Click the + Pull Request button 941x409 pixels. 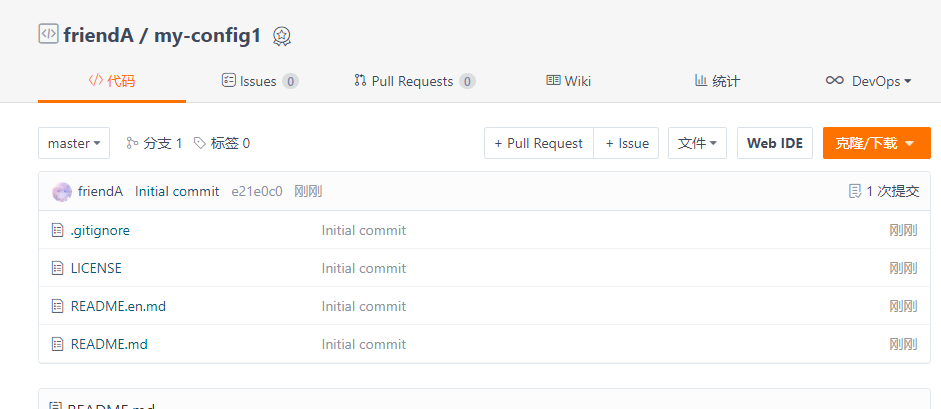point(539,143)
